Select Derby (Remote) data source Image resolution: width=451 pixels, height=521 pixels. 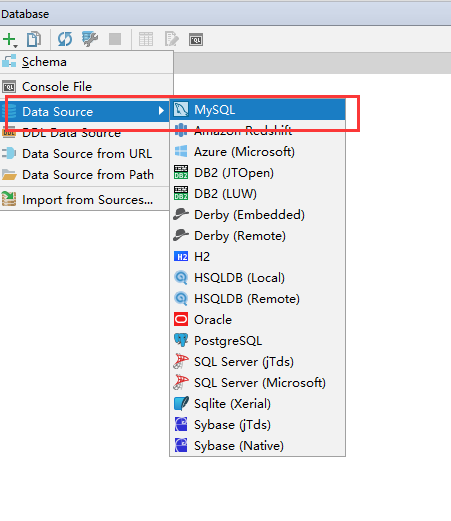[x=257, y=236]
